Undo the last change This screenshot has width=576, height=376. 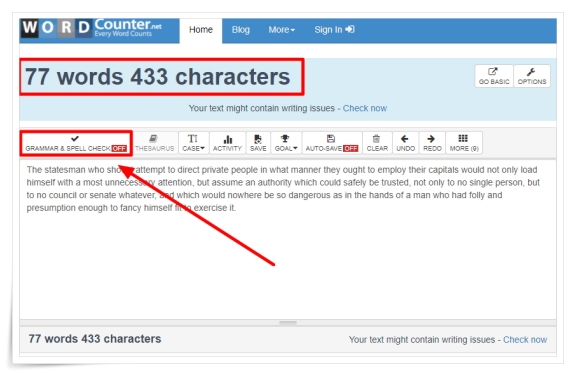(405, 143)
